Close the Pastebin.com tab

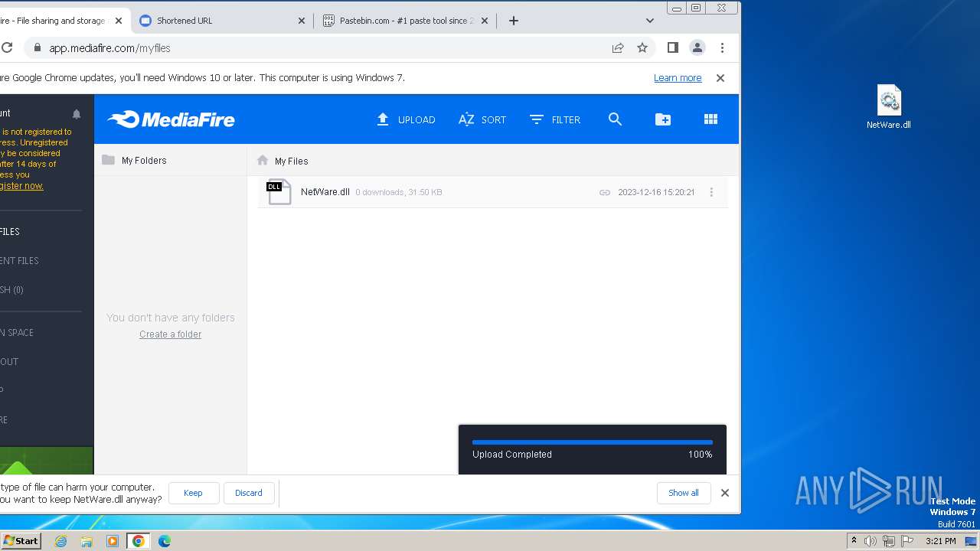[485, 21]
